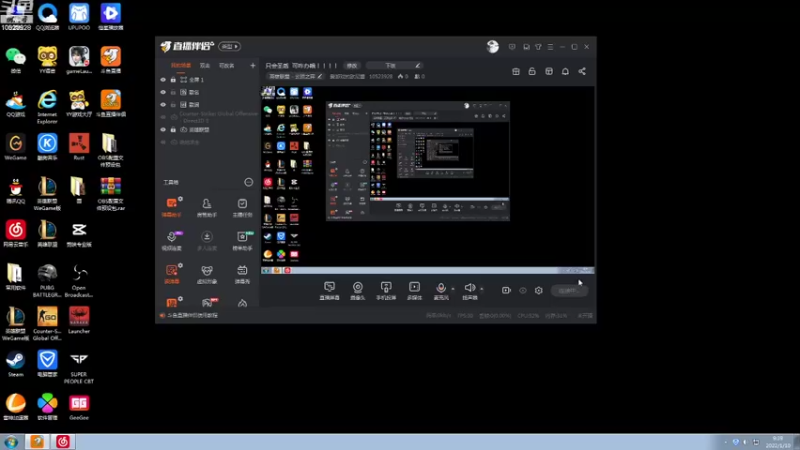Open the WeGame desktop shortcut
800x450 pixels.
click(15, 147)
